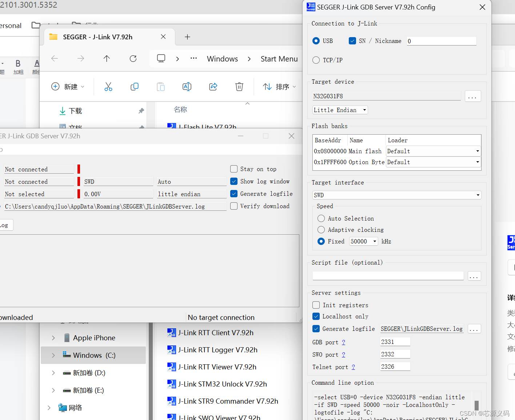Expand the Apple iPhone tree node
Viewport: 515px width, 420px height.
[x=53, y=338]
